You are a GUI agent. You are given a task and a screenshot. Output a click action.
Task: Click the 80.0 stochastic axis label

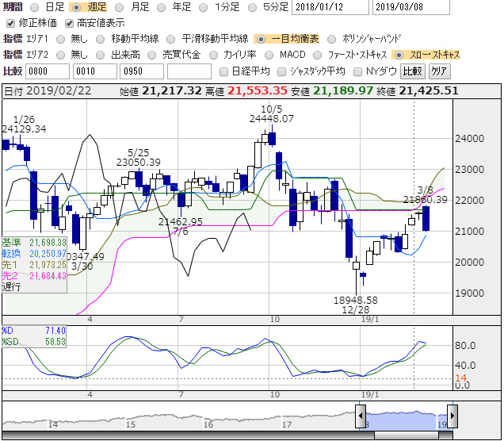(465, 346)
